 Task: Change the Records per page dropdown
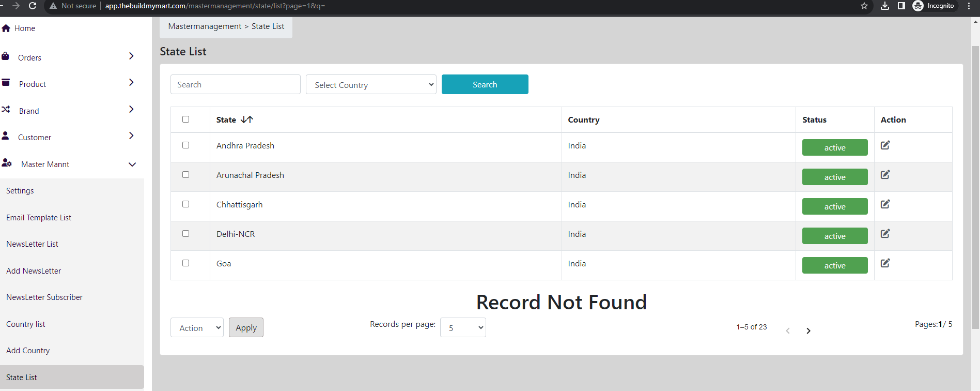pyautogui.click(x=463, y=327)
